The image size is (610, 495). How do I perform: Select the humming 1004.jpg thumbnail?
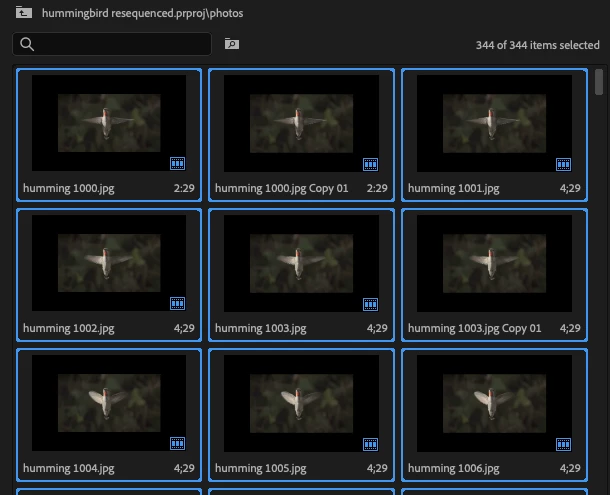109,403
